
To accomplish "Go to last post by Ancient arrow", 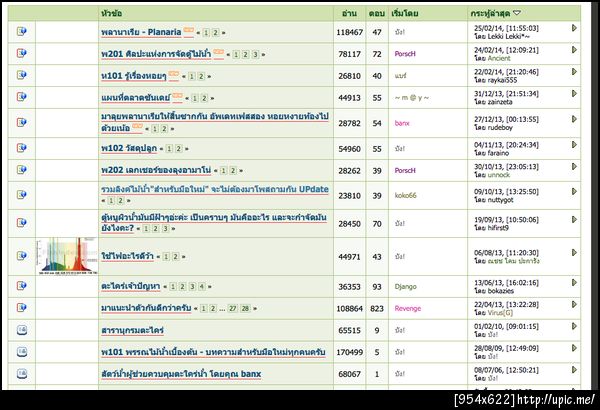I will (x=574, y=50).
